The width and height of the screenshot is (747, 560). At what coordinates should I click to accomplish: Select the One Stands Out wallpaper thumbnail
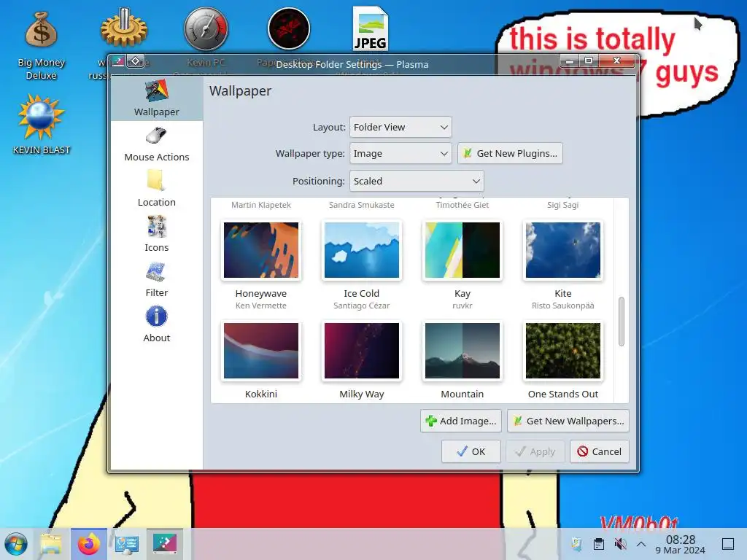coord(562,351)
